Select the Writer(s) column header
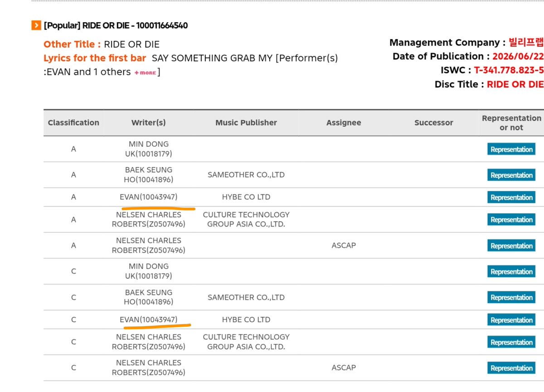 pos(149,123)
